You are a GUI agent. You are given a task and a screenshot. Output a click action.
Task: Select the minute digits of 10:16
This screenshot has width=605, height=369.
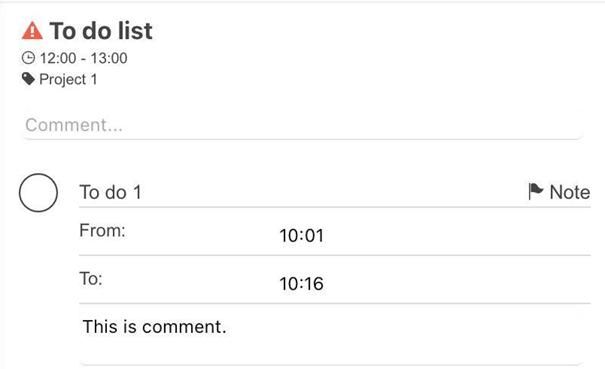313,284
